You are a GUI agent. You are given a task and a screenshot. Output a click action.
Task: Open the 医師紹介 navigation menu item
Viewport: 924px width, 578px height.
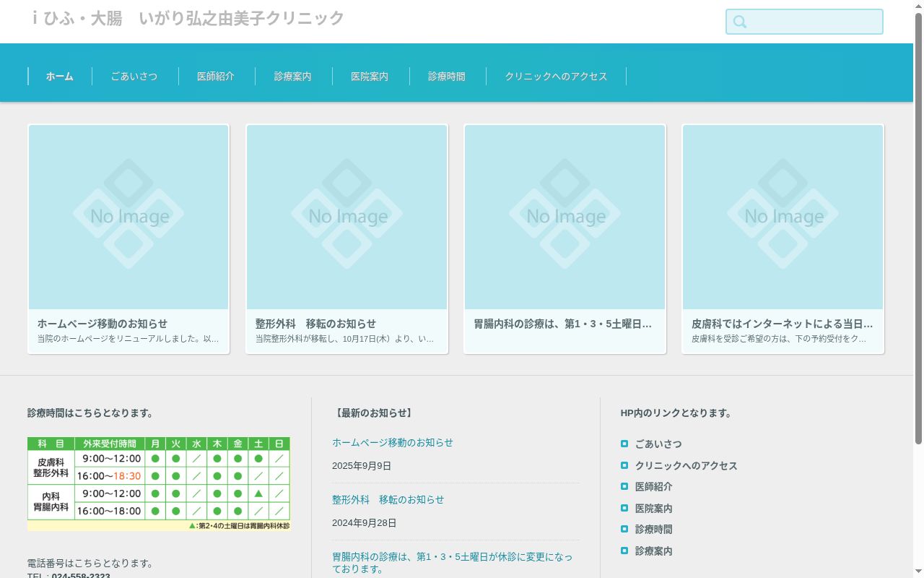[x=216, y=76]
